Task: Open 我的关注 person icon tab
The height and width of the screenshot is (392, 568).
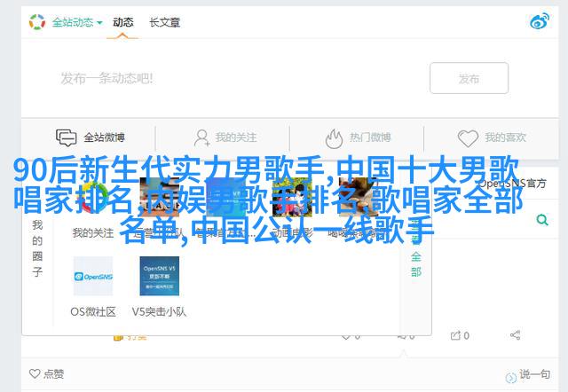Action: pyautogui.click(x=202, y=137)
